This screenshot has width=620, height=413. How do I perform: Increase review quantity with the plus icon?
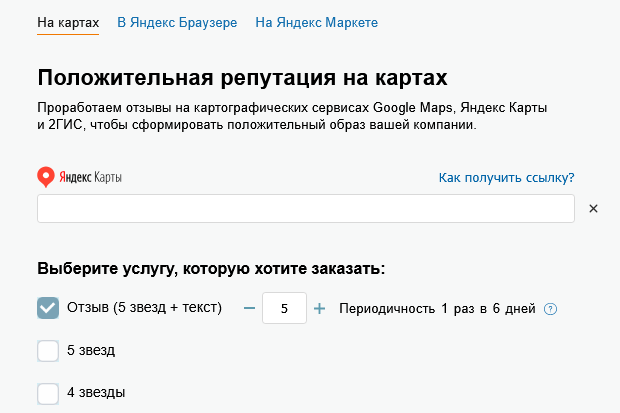320,309
